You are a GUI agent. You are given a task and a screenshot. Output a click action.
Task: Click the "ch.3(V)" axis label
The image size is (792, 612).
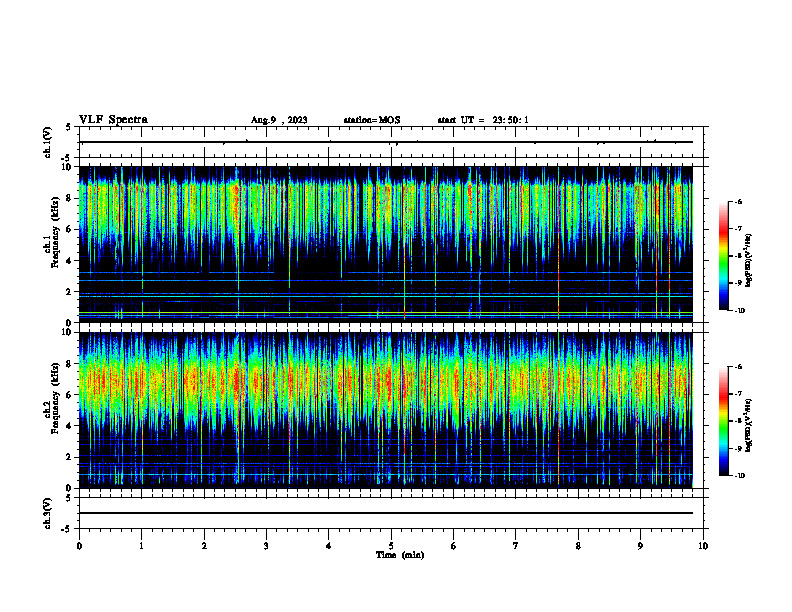point(47,513)
